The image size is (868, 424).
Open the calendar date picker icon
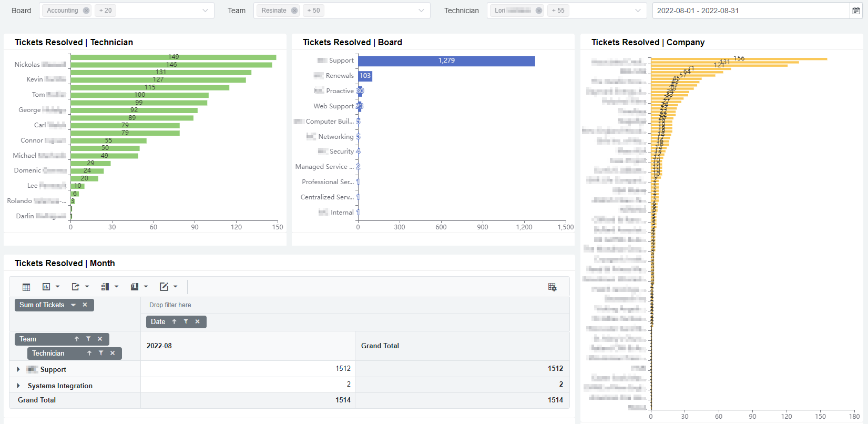click(x=856, y=11)
